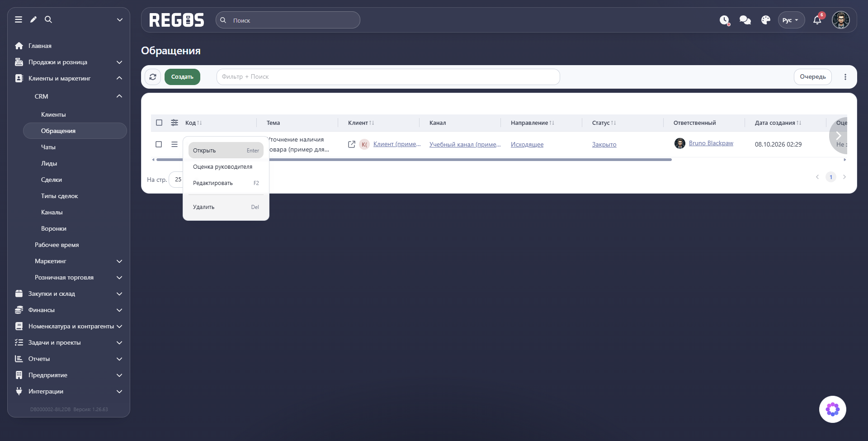The image size is (868, 441).
Task: Open the column settings sliders icon
Action: (x=175, y=123)
